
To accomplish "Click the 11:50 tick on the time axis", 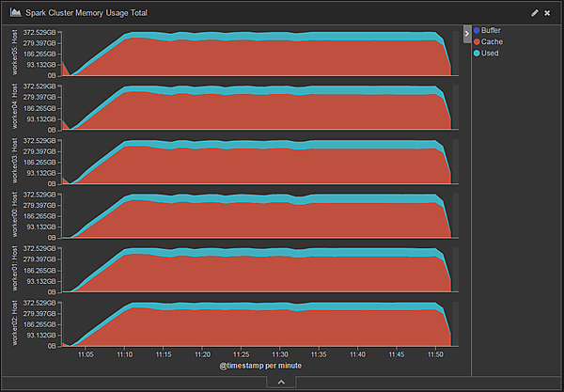I will coord(435,354).
